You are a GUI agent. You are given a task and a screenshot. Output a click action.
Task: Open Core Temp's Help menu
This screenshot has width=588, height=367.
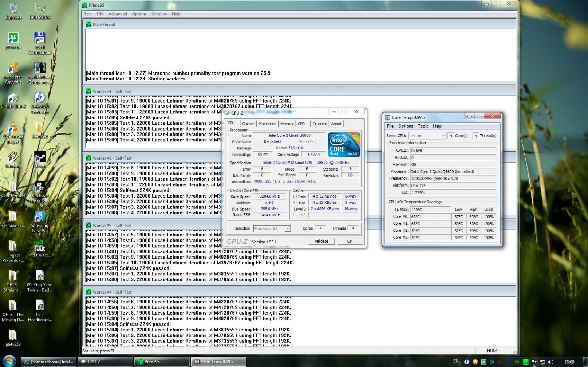pos(437,126)
